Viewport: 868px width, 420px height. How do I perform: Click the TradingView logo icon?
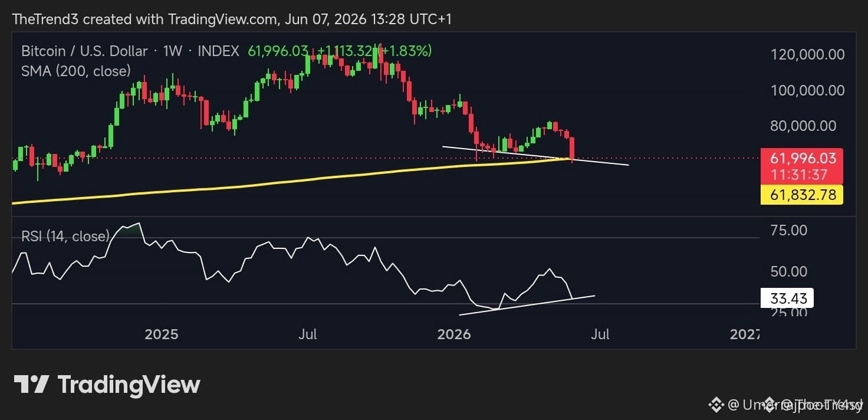coord(31,385)
